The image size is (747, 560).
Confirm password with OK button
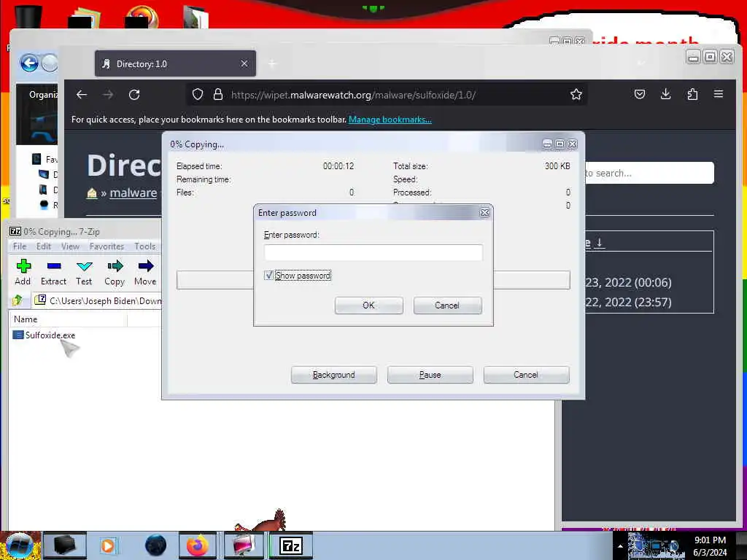(368, 306)
